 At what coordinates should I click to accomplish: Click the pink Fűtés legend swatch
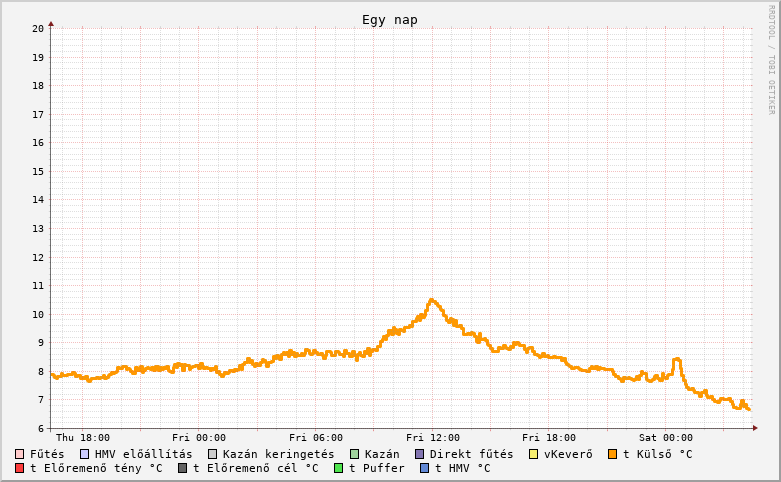(x=20, y=454)
